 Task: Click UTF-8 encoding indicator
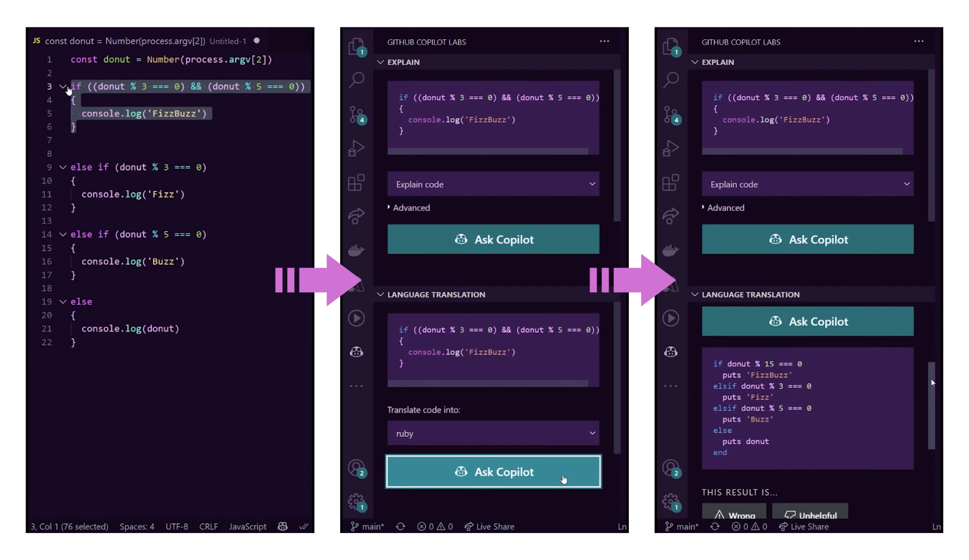(x=176, y=526)
